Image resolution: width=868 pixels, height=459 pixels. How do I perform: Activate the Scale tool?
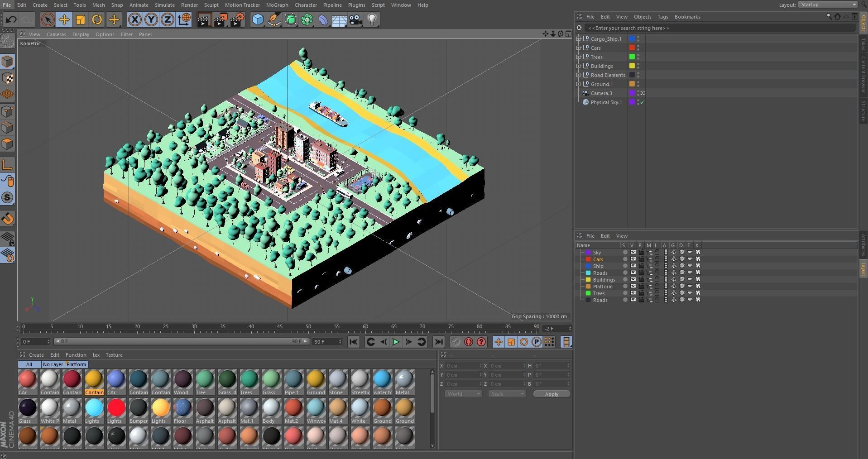[81, 19]
